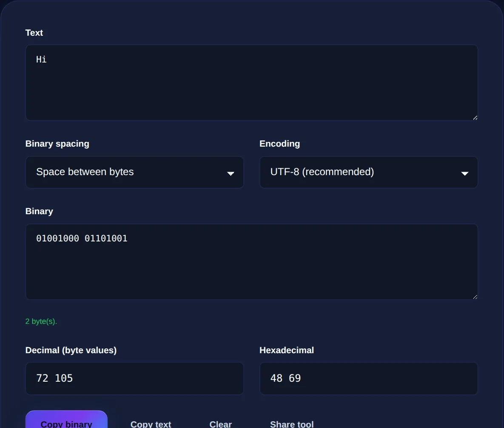Click inside the Binary output textarea
The height and width of the screenshot is (428, 504).
pyautogui.click(x=252, y=262)
